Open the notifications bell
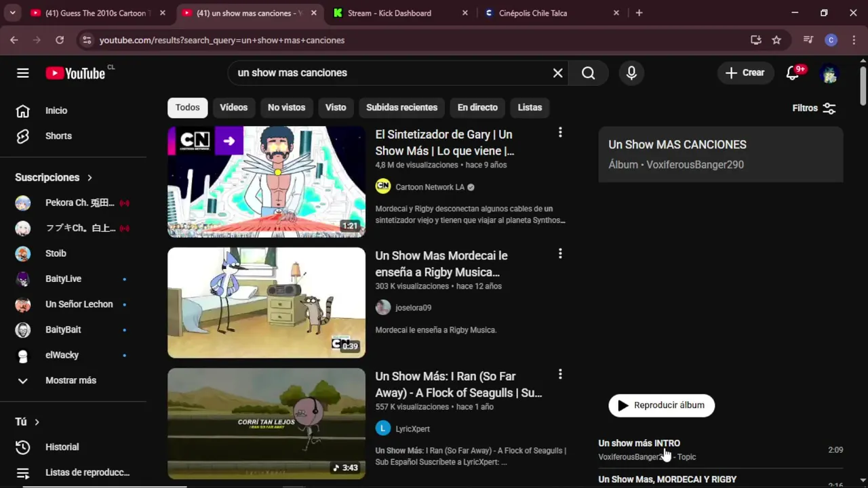Image resolution: width=868 pixels, height=488 pixels. tap(792, 73)
